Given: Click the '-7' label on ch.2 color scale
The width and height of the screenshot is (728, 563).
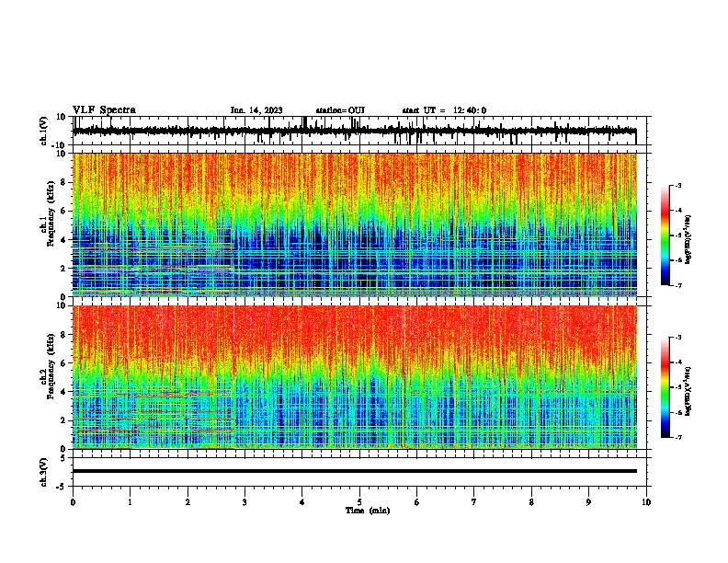Looking at the screenshot, I should [678, 437].
